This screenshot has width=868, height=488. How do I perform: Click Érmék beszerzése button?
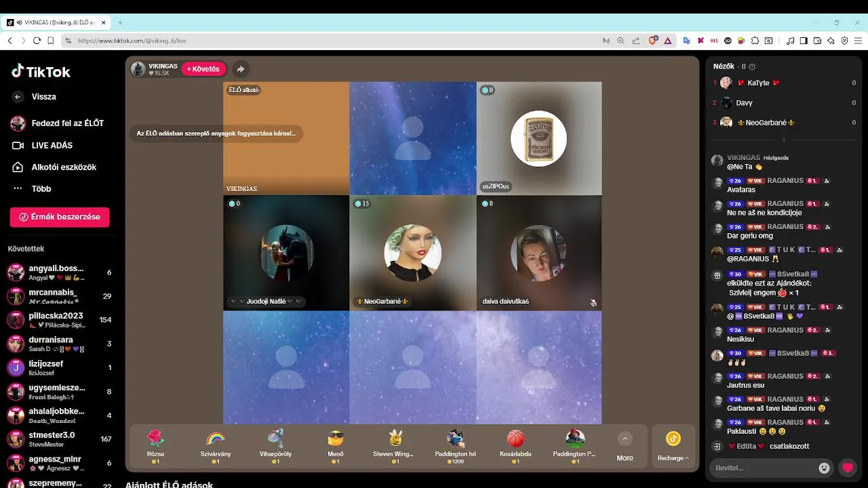tap(60, 217)
